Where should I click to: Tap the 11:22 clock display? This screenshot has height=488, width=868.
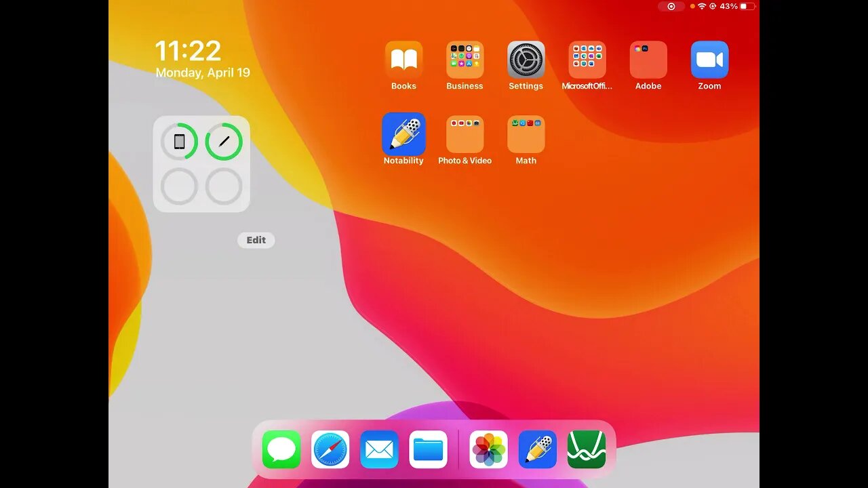pyautogui.click(x=189, y=51)
